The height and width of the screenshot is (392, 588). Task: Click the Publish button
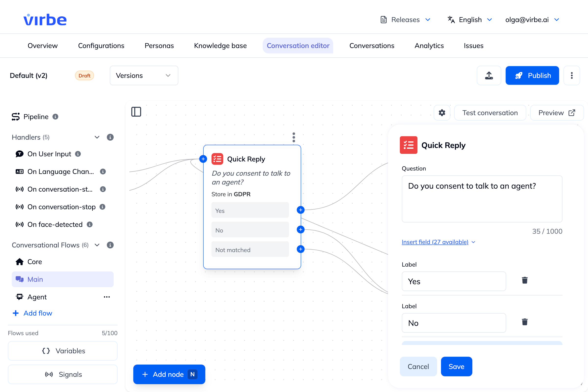click(x=532, y=75)
